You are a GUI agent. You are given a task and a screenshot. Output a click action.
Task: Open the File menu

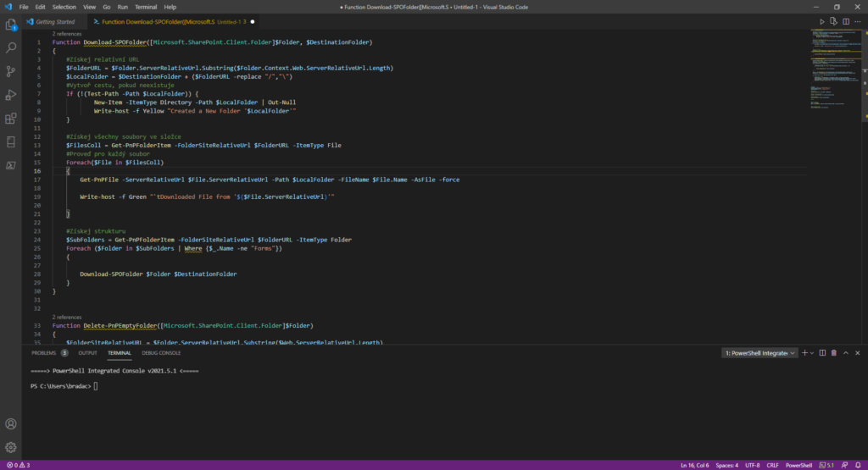click(x=23, y=7)
